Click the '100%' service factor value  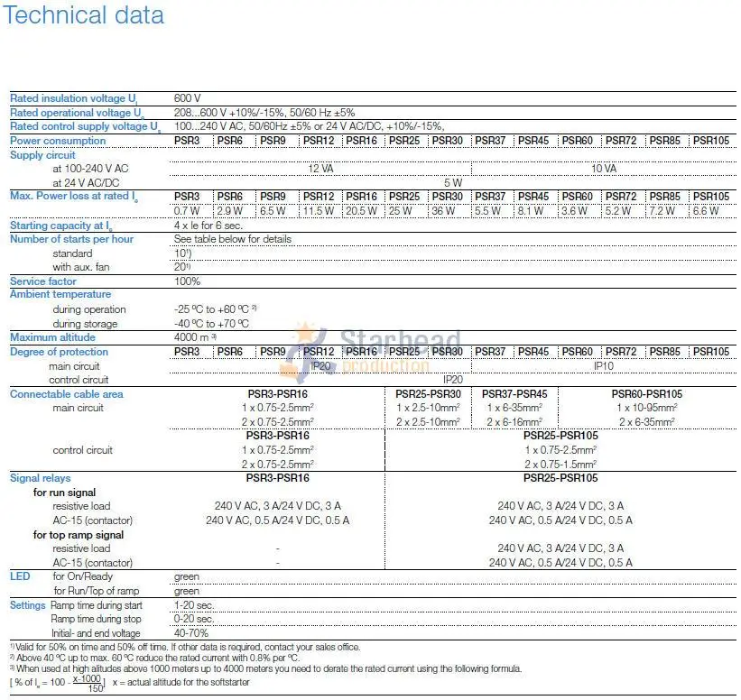click(187, 281)
